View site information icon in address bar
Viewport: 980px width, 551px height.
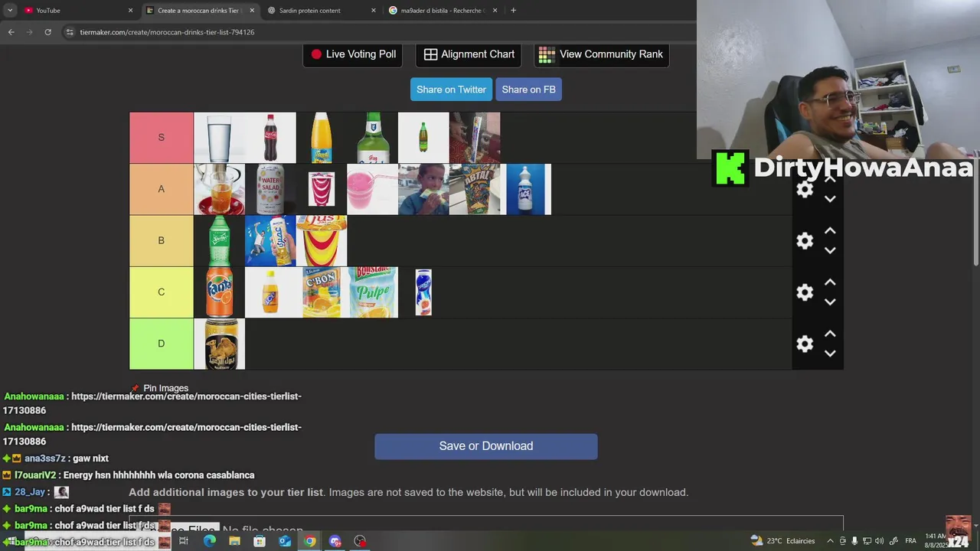tap(70, 32)
